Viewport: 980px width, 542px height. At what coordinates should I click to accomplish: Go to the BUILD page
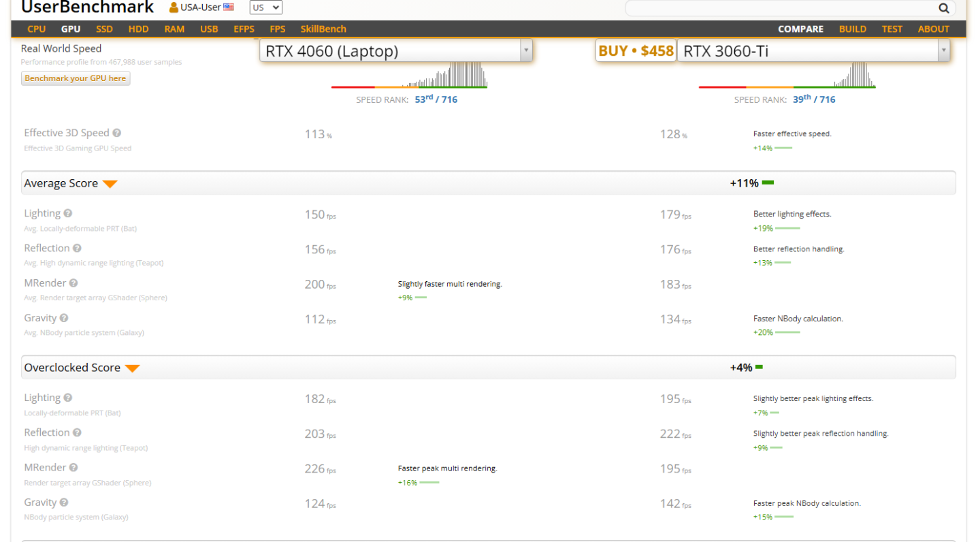click(x=853, y=29)
